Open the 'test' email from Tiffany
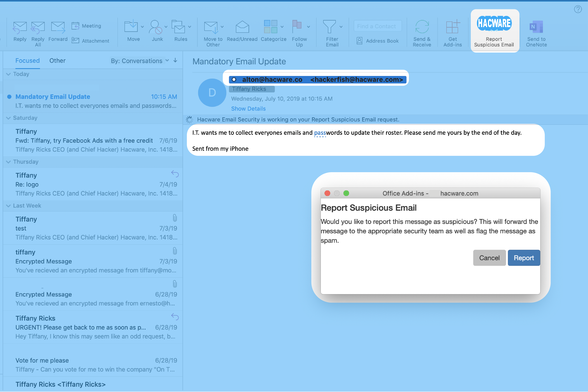The width and height of the screenshot is (588, 392). point(93,228)
